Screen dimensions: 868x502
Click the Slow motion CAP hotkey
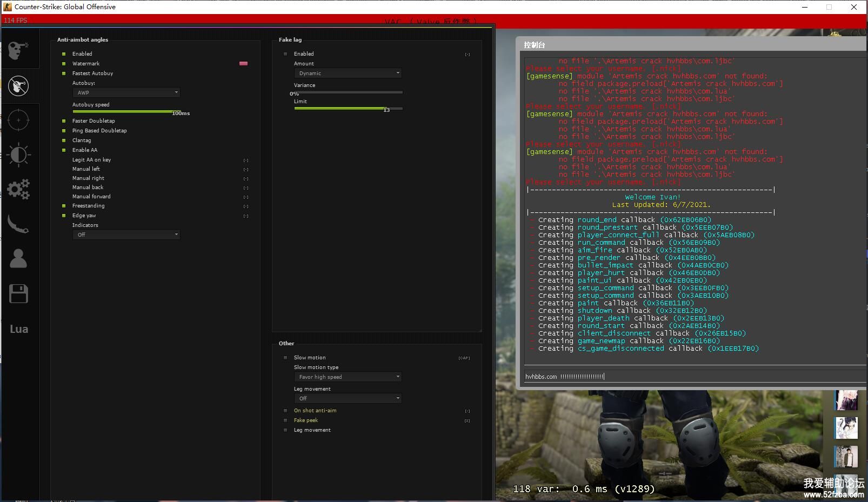click(464, 358)
